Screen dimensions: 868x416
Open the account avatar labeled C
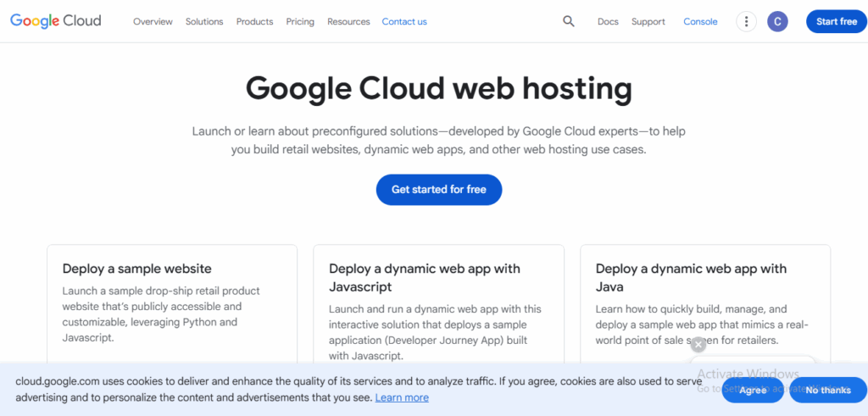777,21
